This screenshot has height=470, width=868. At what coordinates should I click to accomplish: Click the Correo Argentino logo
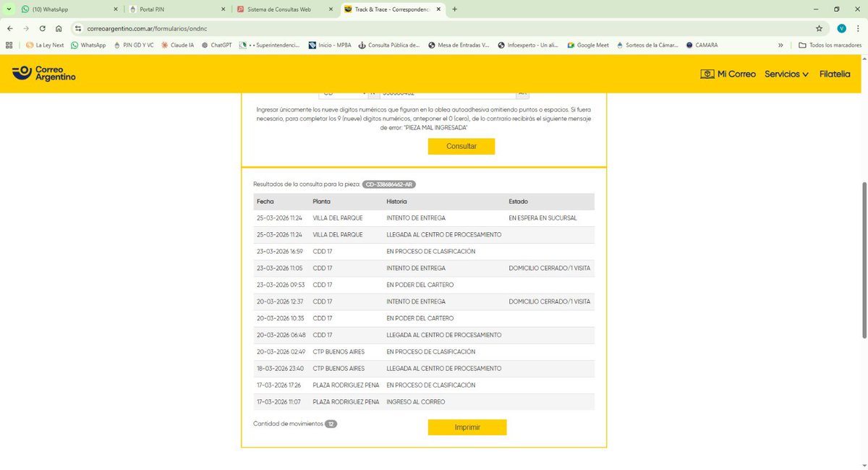tap(44, 73)
